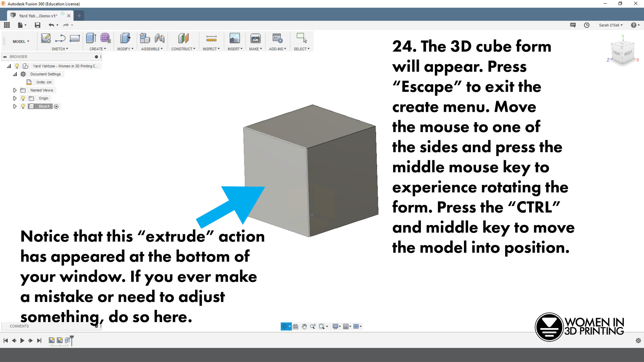Click the Select tool icon
The width and height of the screenshot is (644, 362).
tap(302, 38)
